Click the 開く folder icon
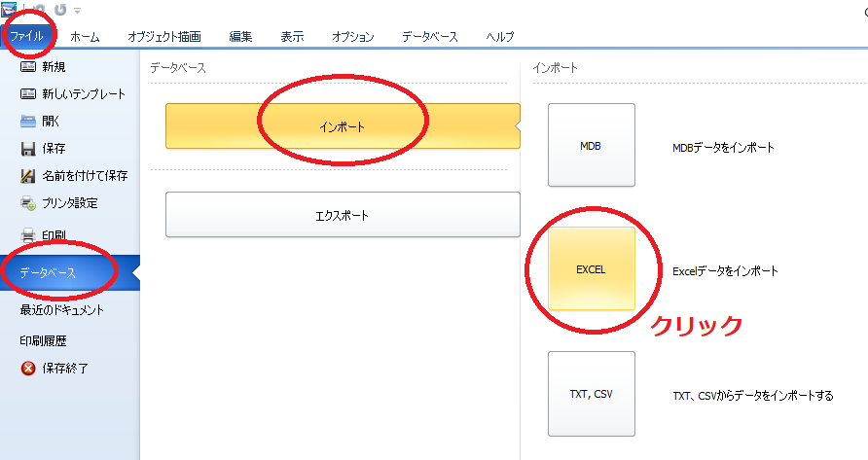 pos(27,122)
